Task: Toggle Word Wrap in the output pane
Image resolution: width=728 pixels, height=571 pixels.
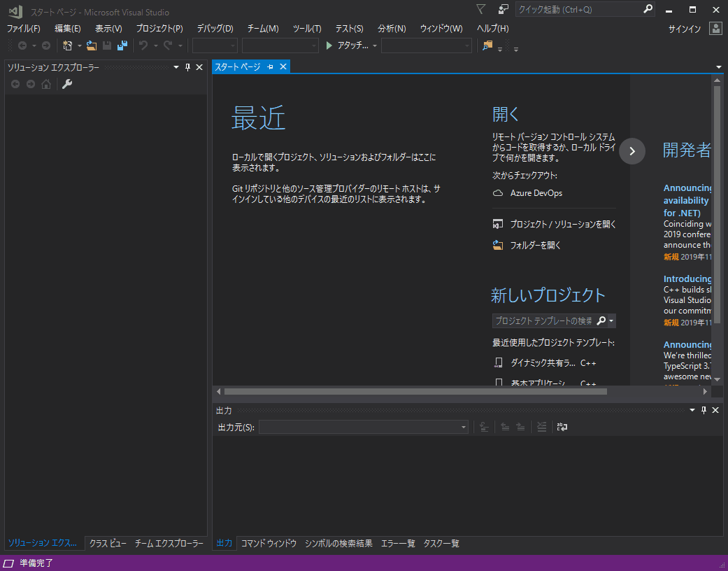Action: pyautogui.click(x=562, y=427)
